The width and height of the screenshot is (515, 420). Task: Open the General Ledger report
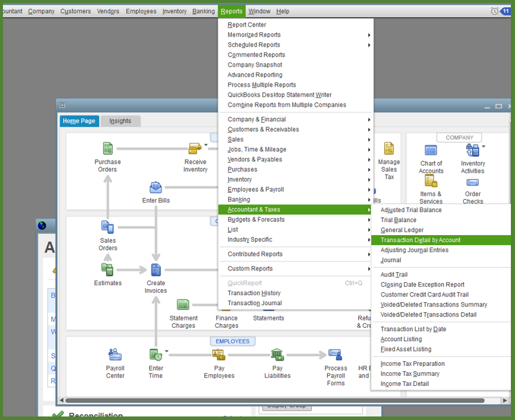point(402,230)
